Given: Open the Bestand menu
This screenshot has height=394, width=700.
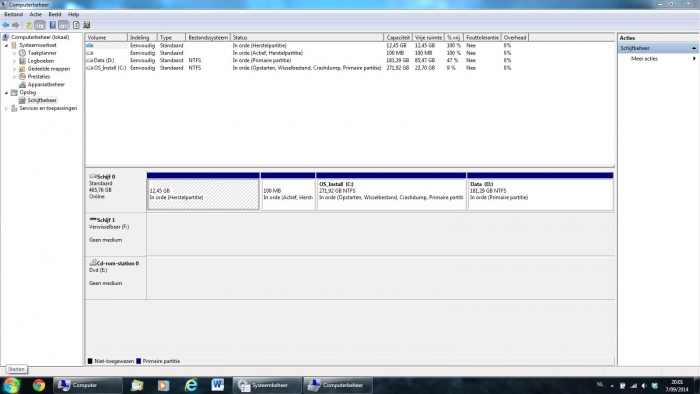Looking at the screenshot, I should point(13,14).
